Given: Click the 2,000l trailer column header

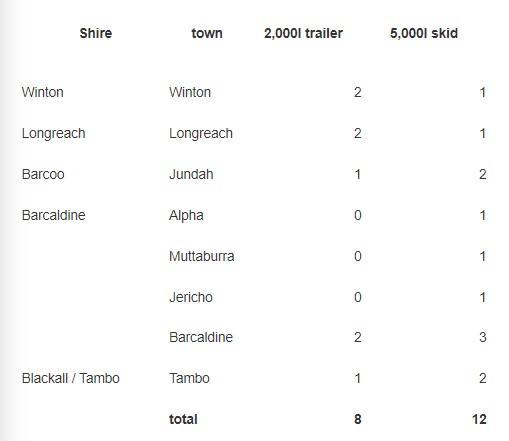Looking at the screenshot, I should [303, 33].
